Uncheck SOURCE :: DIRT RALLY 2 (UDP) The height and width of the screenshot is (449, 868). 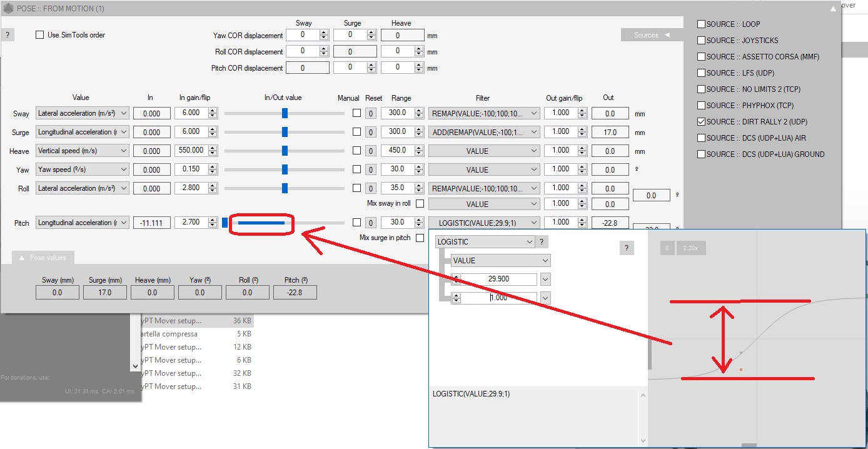tap(701, 122)
